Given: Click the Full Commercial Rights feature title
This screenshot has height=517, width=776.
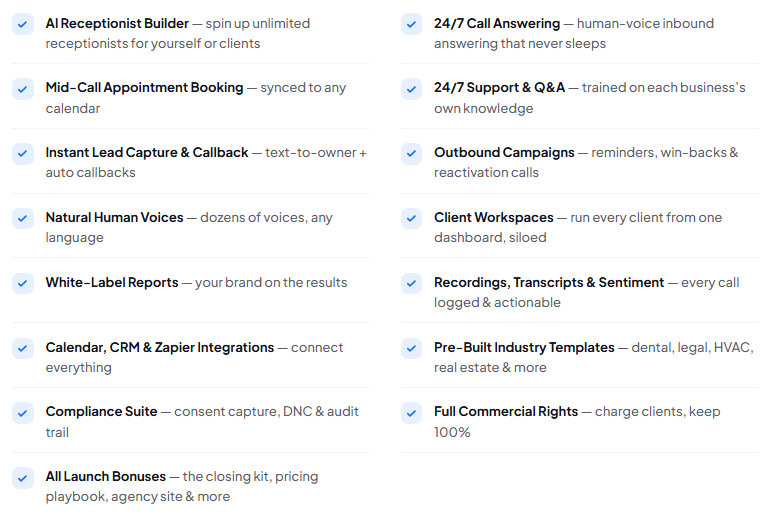Looking at the screenshot, I should 506,412.
